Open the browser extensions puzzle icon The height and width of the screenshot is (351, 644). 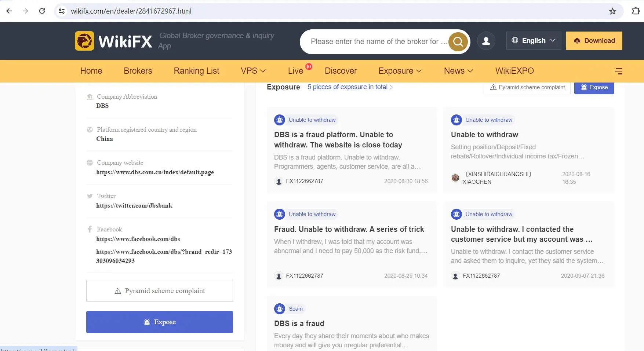[x=636, y=11]
